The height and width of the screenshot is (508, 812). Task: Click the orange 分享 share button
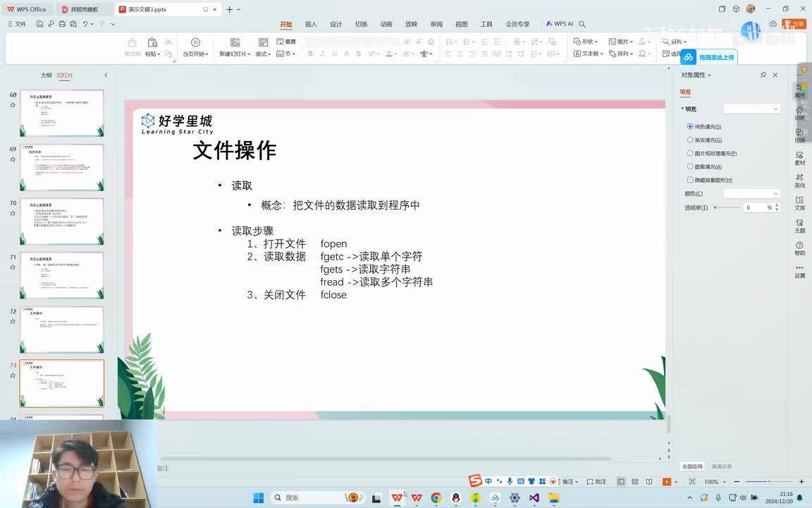click(794, 24)
